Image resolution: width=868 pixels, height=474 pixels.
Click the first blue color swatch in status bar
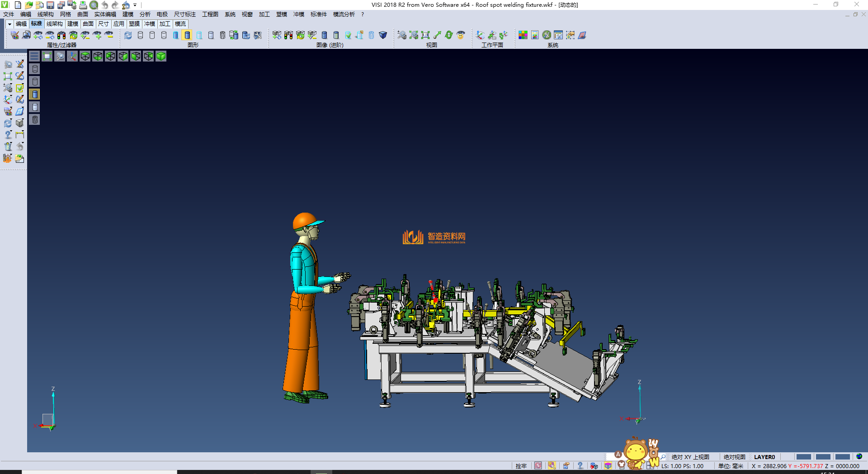point(803,457)
